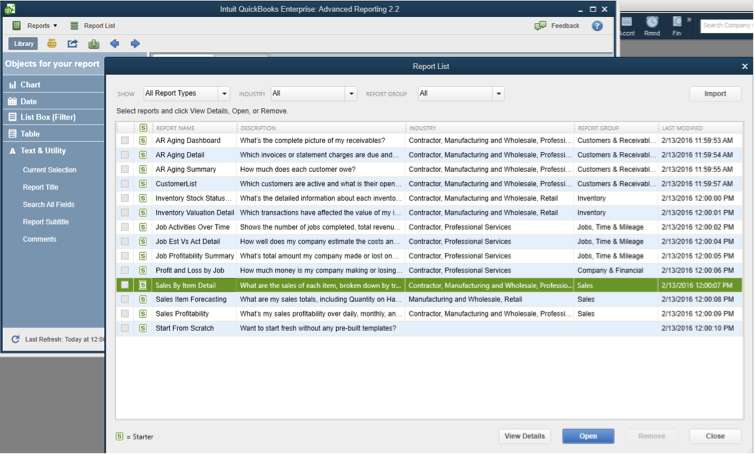Click the green save icon beside export
Screen dimensions: 755x455
pos(93,44)
